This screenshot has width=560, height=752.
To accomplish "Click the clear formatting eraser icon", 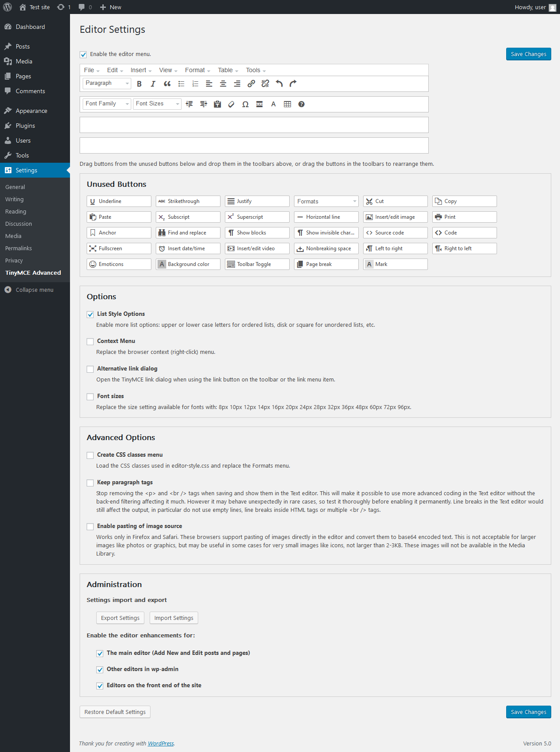I will 231,104.
